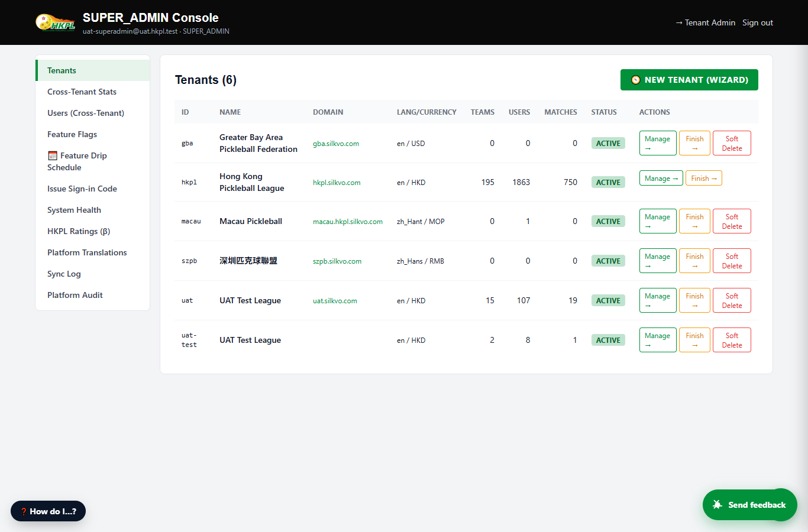Select 'zh_Hans / RMB' cell
Screen dimensions: 808x532
click(x=421, y=261)
